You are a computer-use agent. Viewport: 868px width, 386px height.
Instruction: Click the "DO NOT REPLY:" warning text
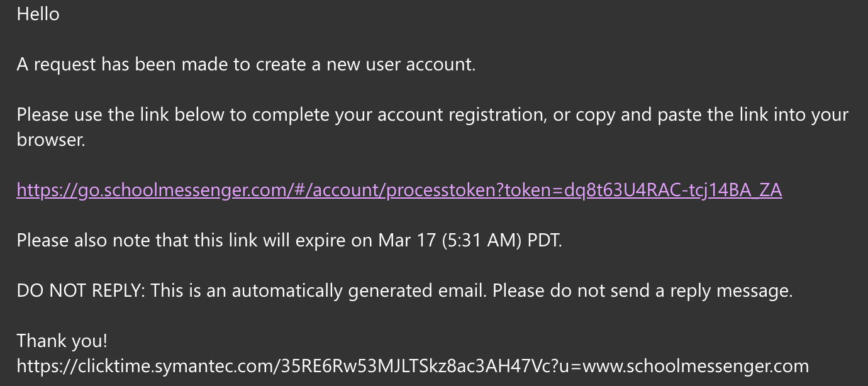pyautogui.click(x=81, y=290)
